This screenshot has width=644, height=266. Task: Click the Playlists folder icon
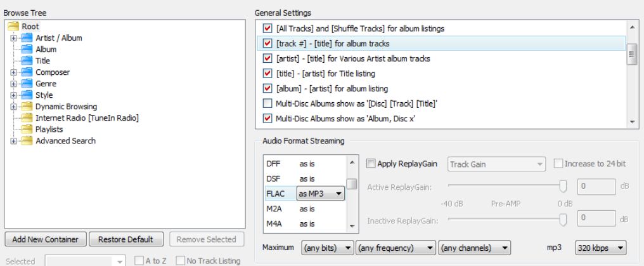[27, 130]
